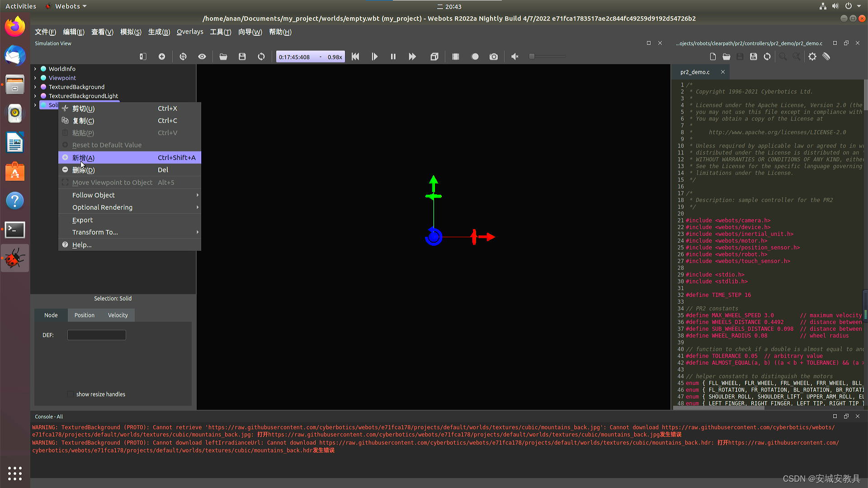This screenshot has height=488, width=868.
Task: Close the pr2_demo.c editor tab
Action: (723, 72)
